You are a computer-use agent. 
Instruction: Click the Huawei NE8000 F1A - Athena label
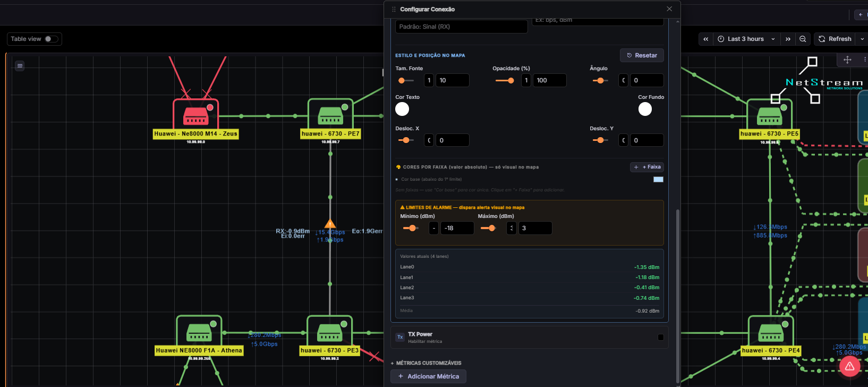click(x=199, y=351)
